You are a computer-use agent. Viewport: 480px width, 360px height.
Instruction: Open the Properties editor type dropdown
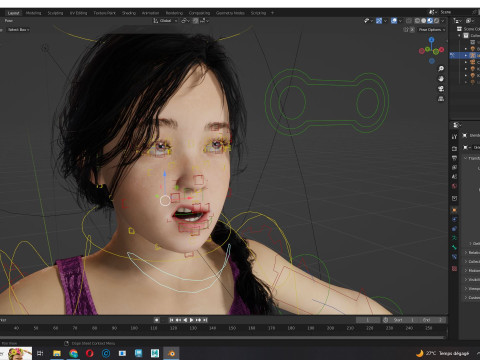pos(456,125)
